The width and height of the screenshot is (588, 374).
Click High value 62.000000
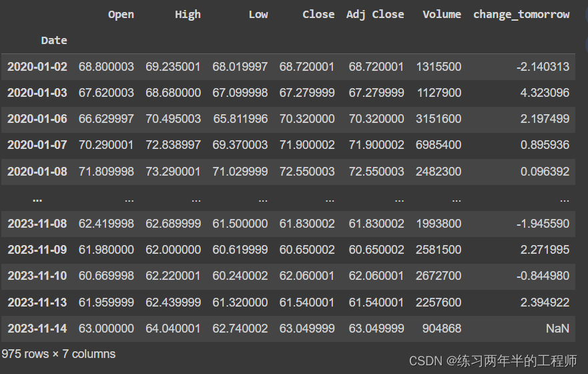click(173, 250)
